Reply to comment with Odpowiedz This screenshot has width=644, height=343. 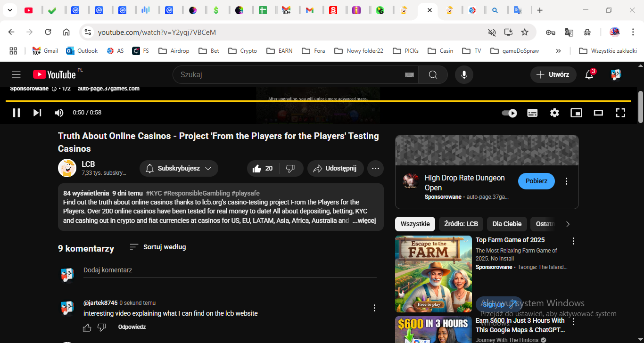pos(132,327)
